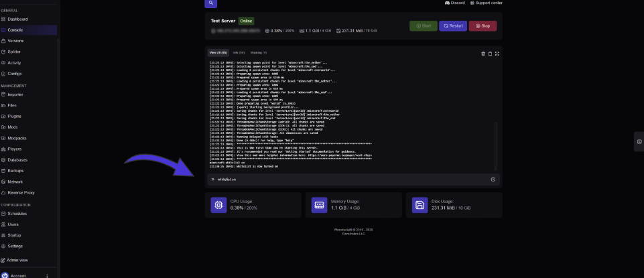Click the green Online status badge
Screen dimensions: 644x278
(247, 21)
